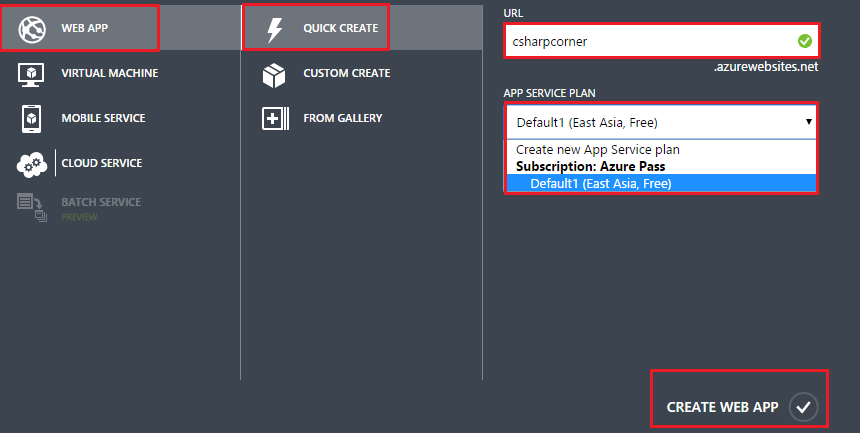The width and height of the screenshot is (860, 433).
Task: Expand the App Service Plan dropdown arrow
Action: click(808, 122)
